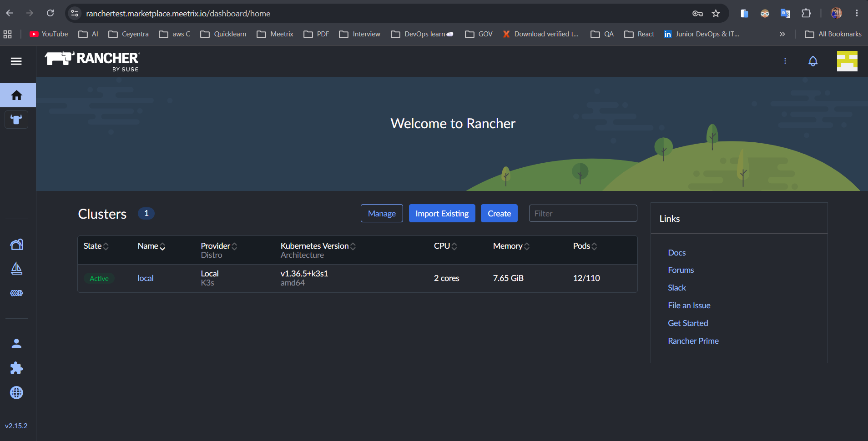868x441 pixels.
Task: Open local cluster cow-head icon in sidebar
Action: [16, 120]
